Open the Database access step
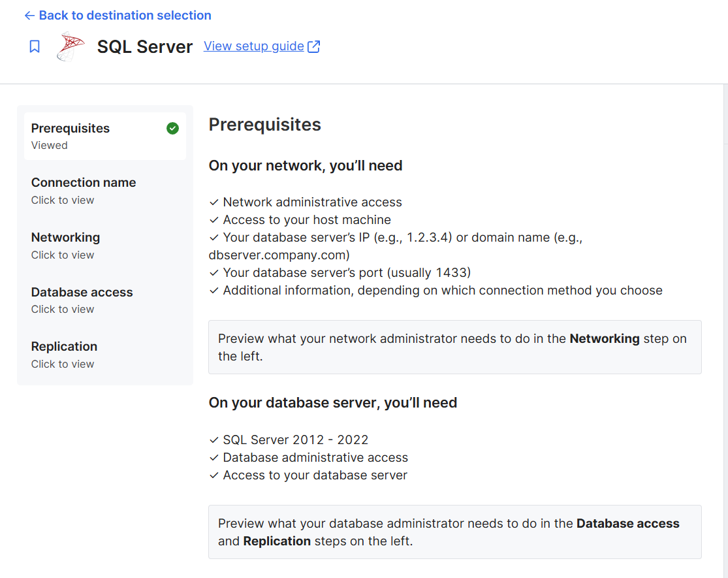Image resolution: width=728 pixels, height=578 pixels. pyautogui.click(x=105, y=300)
